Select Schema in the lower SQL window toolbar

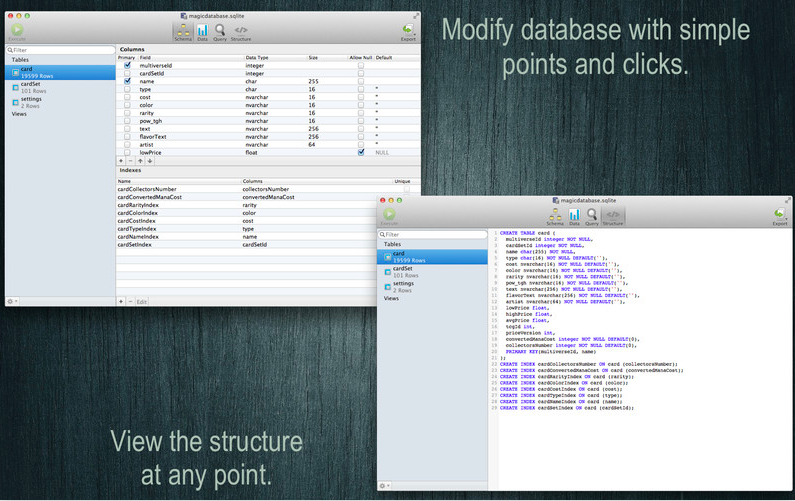(x=555, y=217)
